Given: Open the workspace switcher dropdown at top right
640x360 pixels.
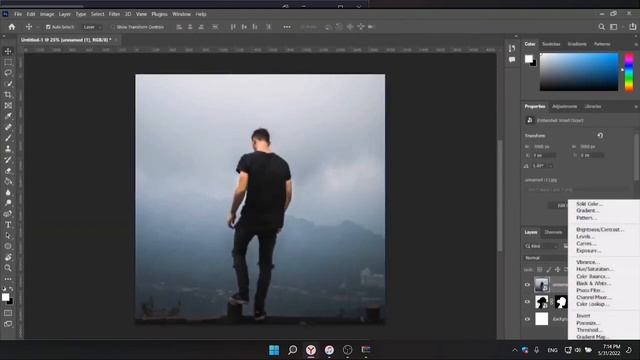Looking at the screenshot, I should pyautogui.click(x=615, y=27).
